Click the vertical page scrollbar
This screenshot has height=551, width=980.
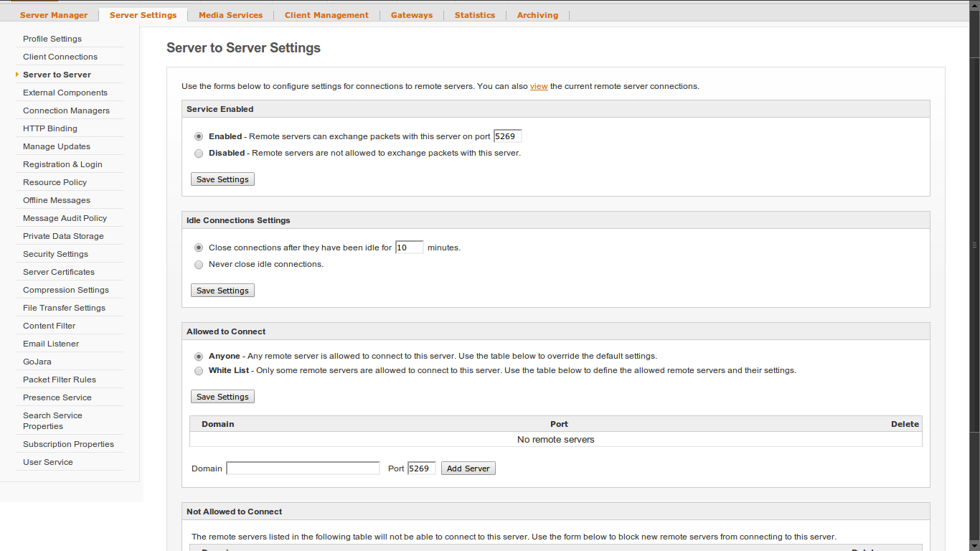click(974, 244)
